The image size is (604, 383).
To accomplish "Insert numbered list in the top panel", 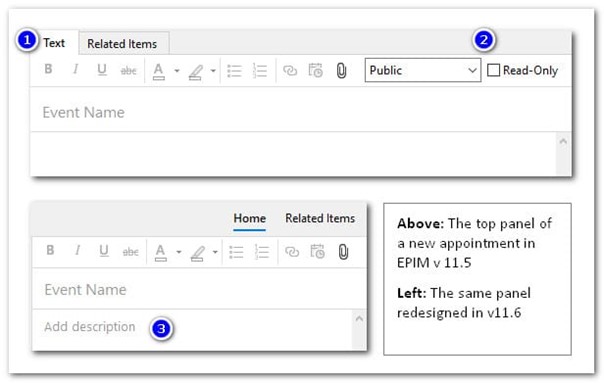I will [x=260, y=71].
